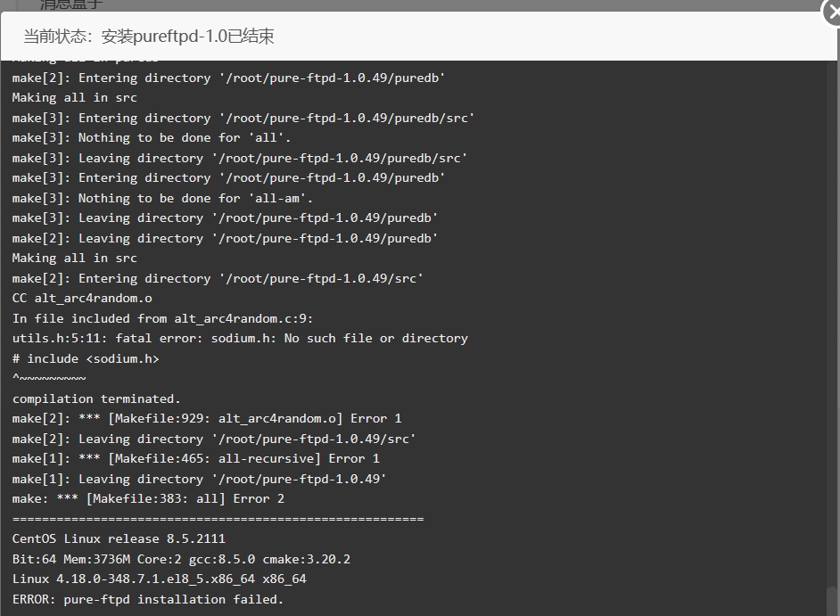Click the Linux 4.18.0-348.7.1.el8_5 kernel line
The height and width of the screenshot is (616, 840).
click(x=159, y=579)
